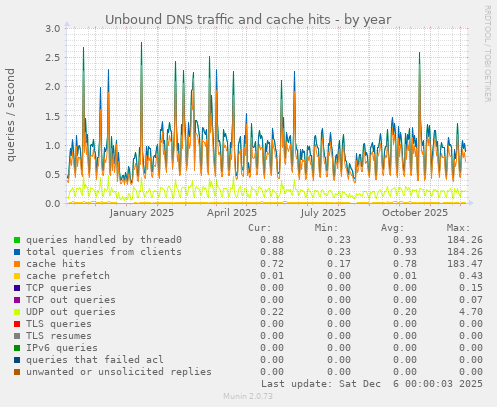Click the 'TCP out queries' legend label

[71, 300]
